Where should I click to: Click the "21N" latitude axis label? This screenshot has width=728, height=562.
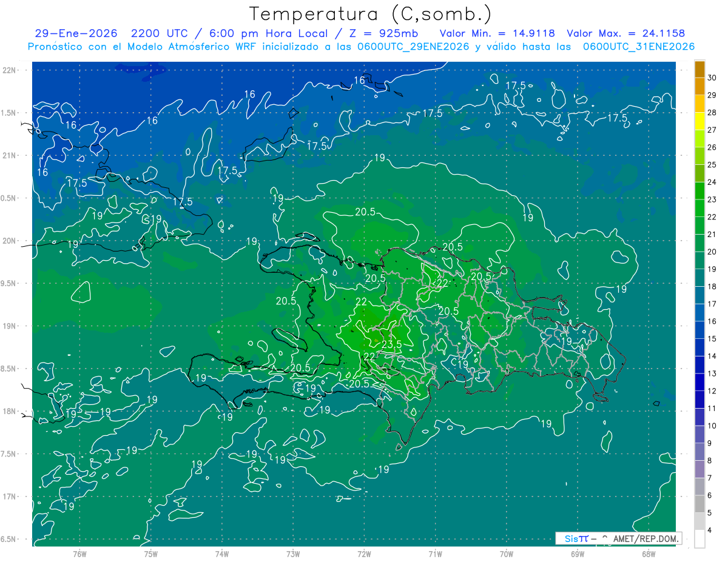[x=9, y=155]
